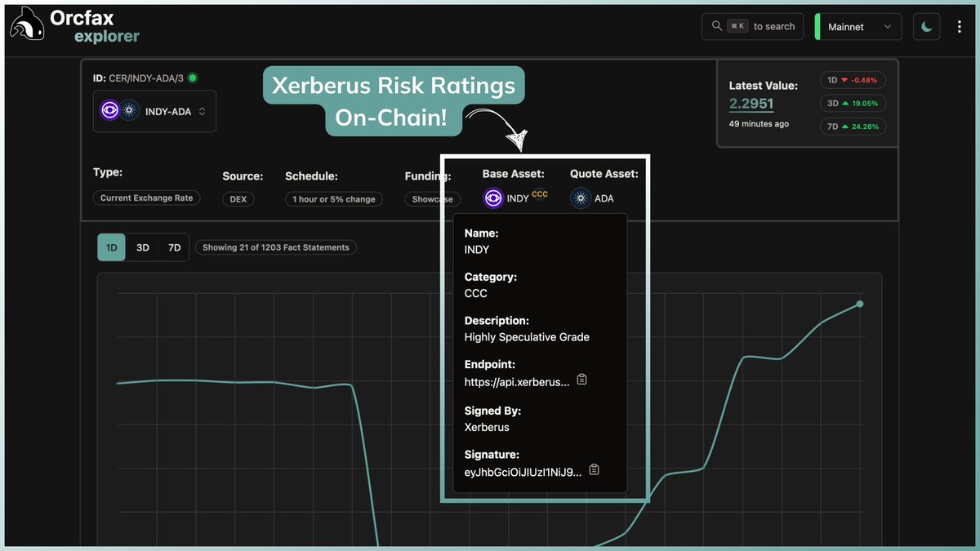Viewport: 980px width, 551px height.
Task: Click the Signed By Xerberus value
Action: point(487,427)
